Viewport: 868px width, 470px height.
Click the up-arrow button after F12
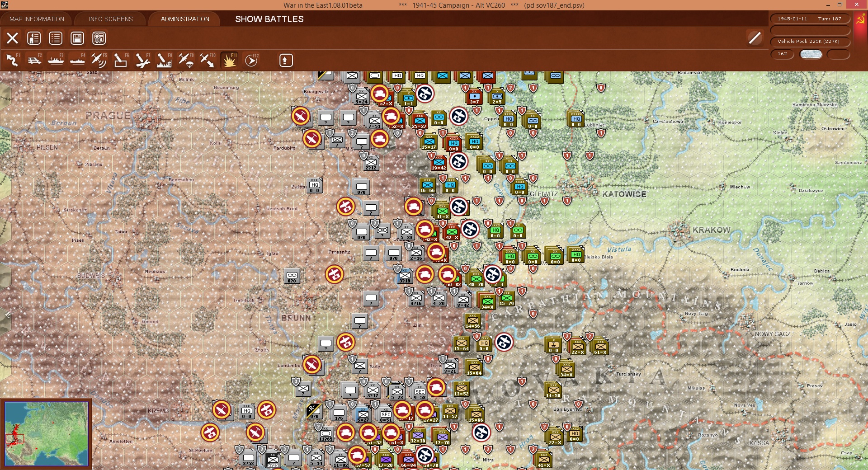point(286,60)
